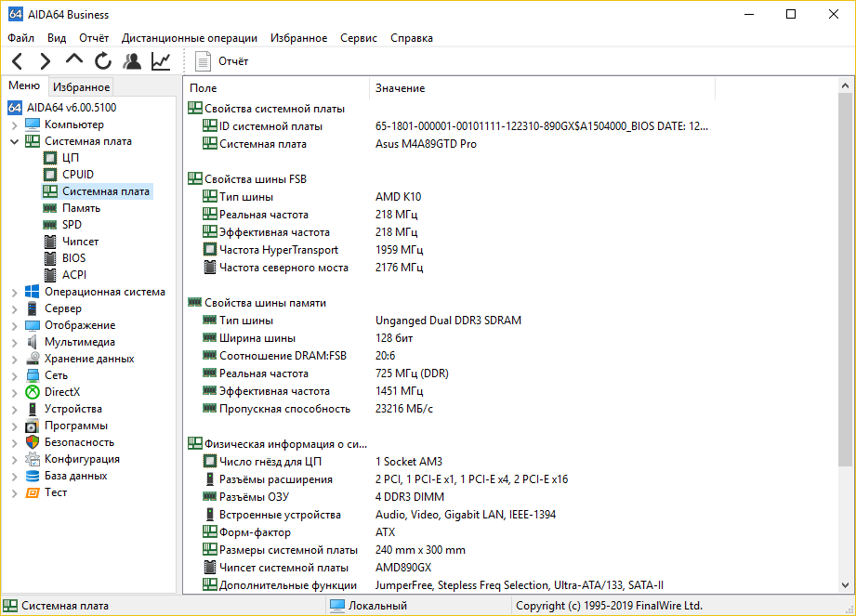Click the BIOS chip icon in tree
856x616 pixels.
click(x=49, y=258)
